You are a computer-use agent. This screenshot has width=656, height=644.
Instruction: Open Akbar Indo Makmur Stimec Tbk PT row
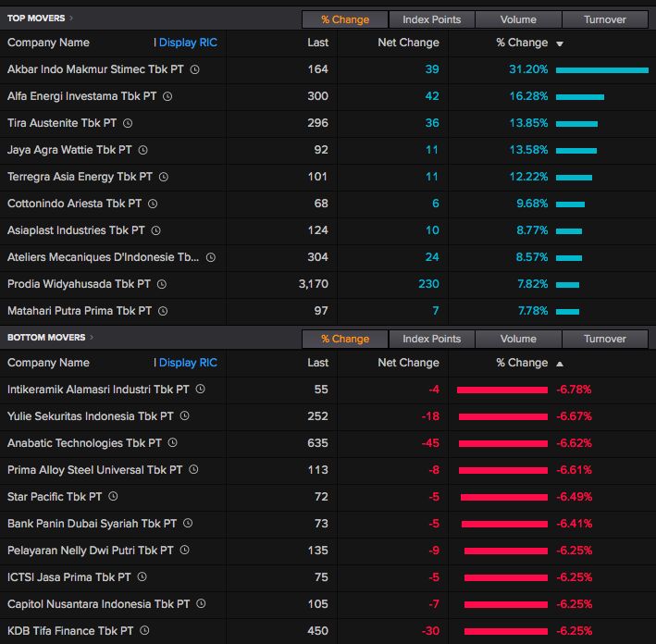pyautogui.click(x=328, y=70)
